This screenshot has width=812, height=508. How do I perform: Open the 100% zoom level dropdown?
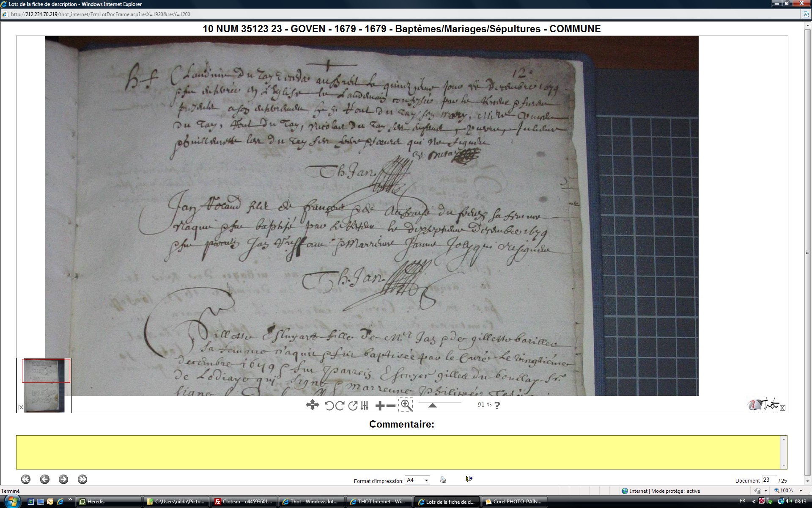pos(800,491)
